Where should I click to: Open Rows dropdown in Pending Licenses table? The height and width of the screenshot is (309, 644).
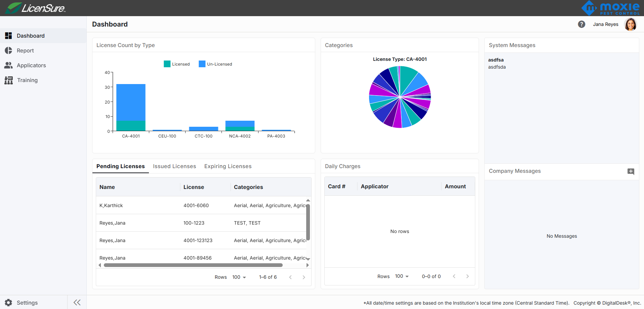[x=239, y=277]
